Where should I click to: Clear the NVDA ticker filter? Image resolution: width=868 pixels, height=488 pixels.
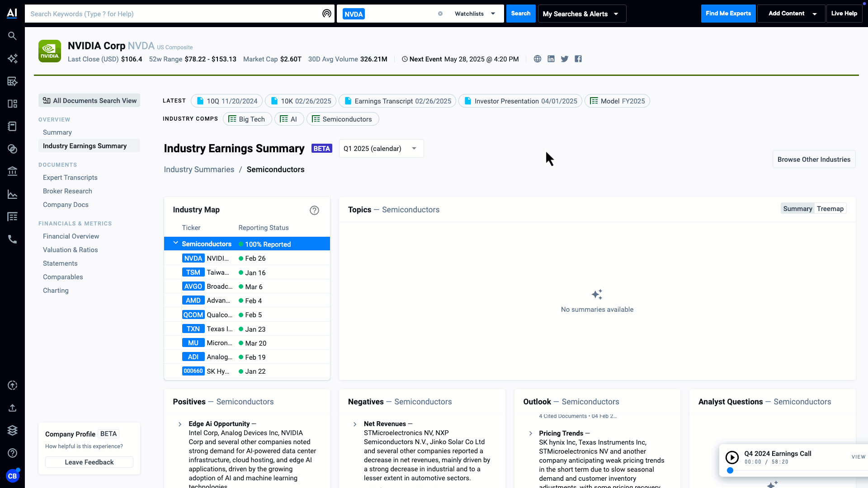click(440, 14)
